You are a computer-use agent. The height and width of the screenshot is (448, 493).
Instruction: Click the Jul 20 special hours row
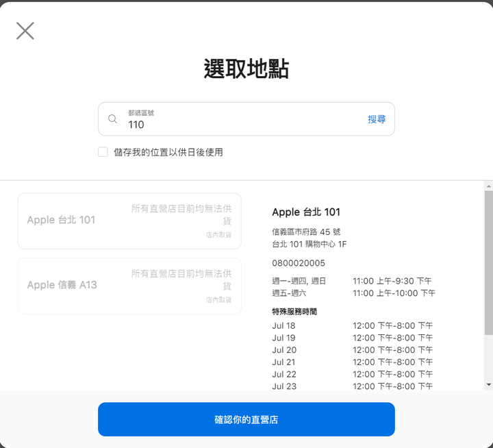click(352, 350)
